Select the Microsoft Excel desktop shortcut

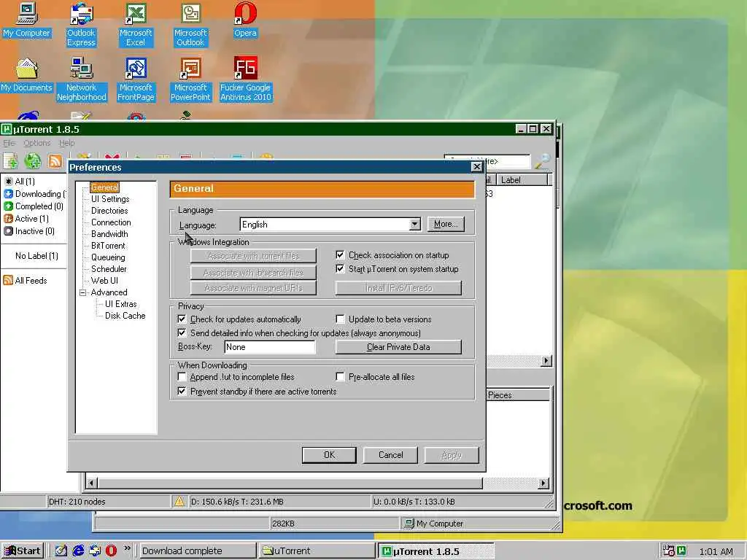tap(136, 25)
